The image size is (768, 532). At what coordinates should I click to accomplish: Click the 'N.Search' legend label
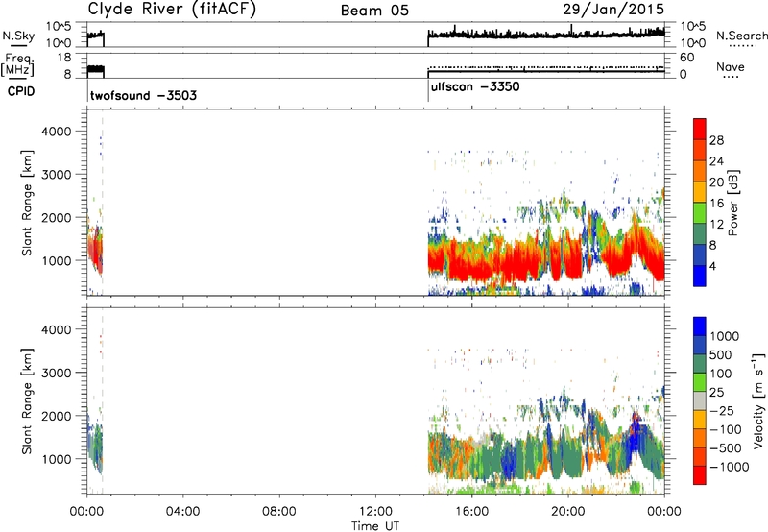pyautogui.click(x=742, y=36)
